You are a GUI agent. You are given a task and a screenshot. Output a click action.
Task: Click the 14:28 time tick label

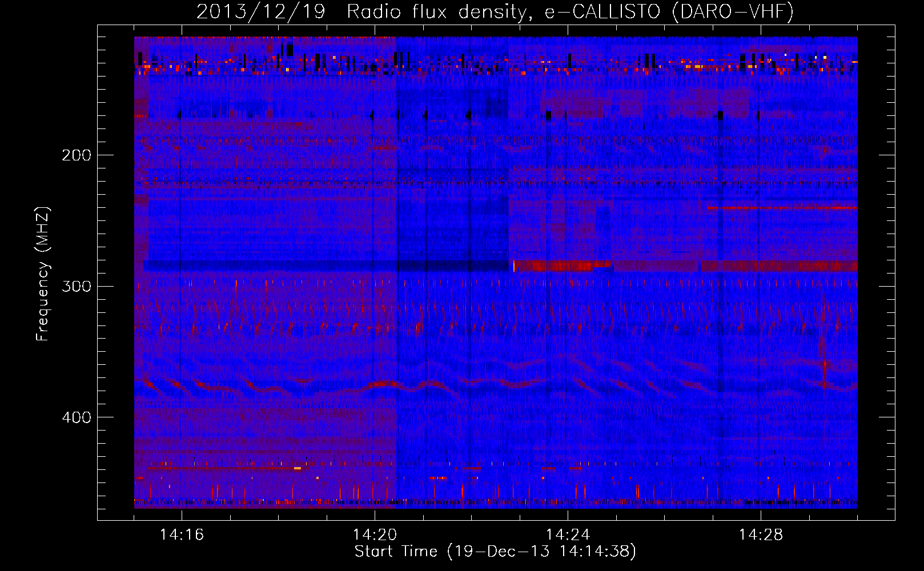[761, 535]
